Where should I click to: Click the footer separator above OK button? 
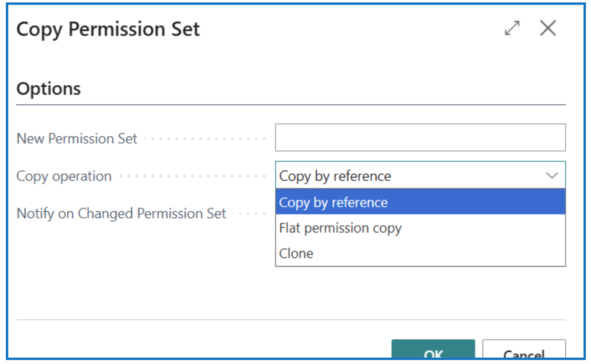coord(290,320)
